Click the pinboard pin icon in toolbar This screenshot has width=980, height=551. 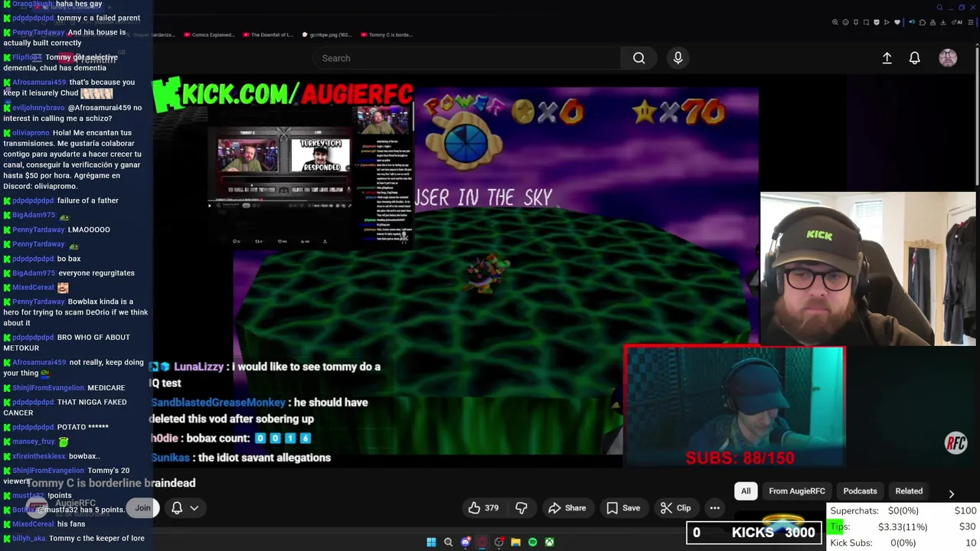856,22
